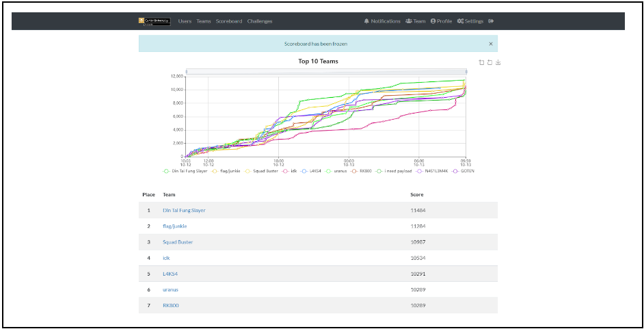Activate the chart area zoom tool
The width and height of the screenshot is (644, 329).
pyautogui.click(x=481, y=62)
